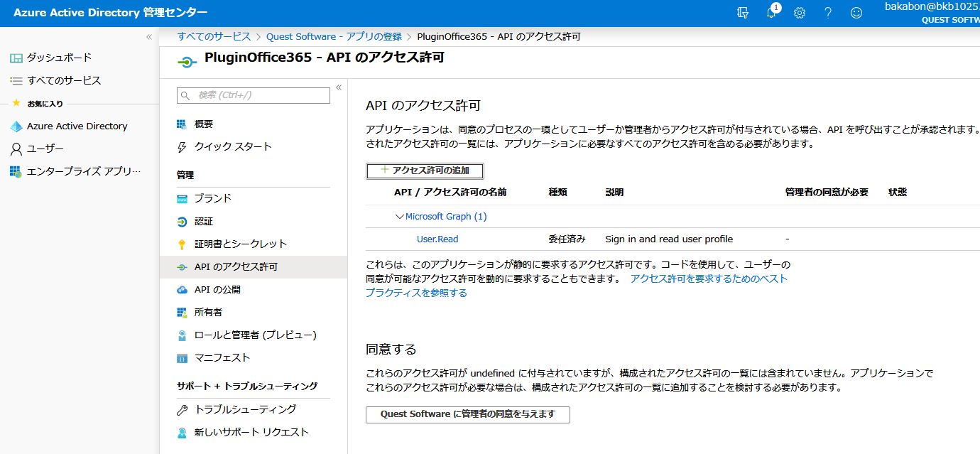Click the Enterprise applications grid icon

click(16, 171)
